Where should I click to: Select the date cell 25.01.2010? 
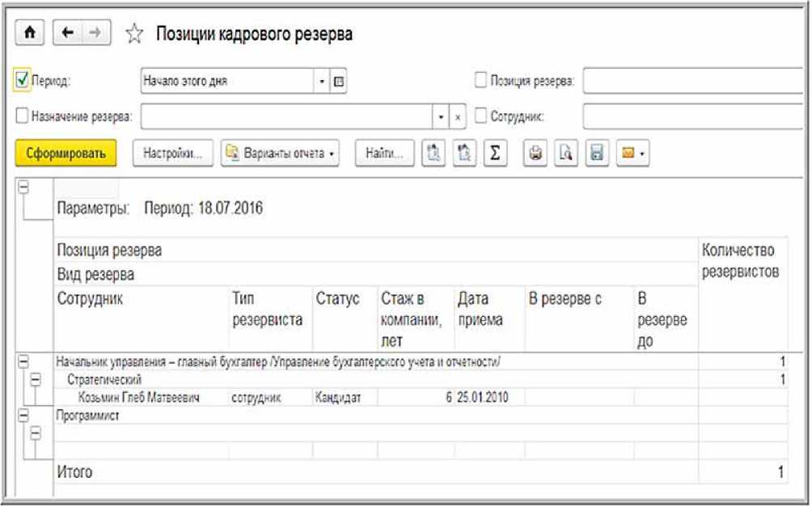click(483, 397)
